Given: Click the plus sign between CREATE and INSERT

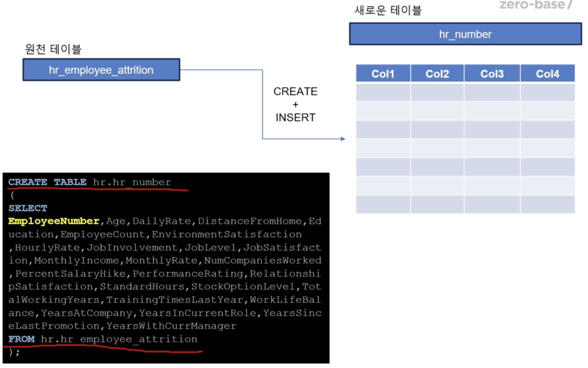Looking at the screenshot, I should tap(295, 105).
